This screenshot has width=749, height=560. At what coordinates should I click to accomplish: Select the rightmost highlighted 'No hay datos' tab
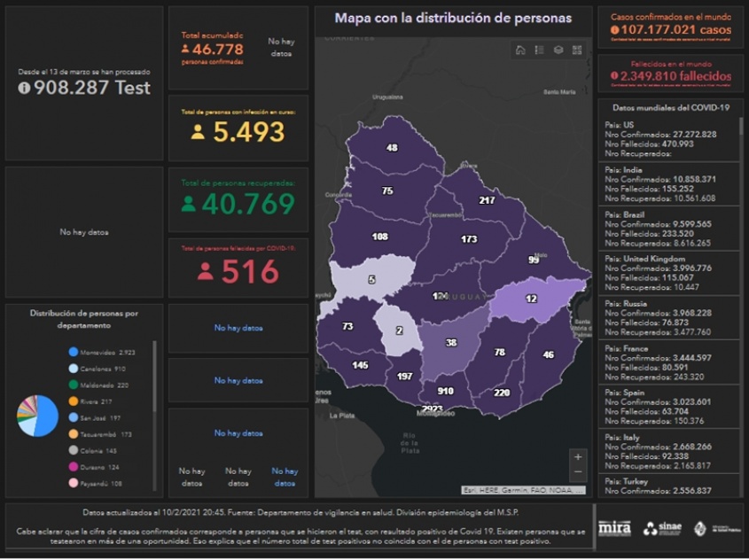pyautogui.click(x=285, y=477)
